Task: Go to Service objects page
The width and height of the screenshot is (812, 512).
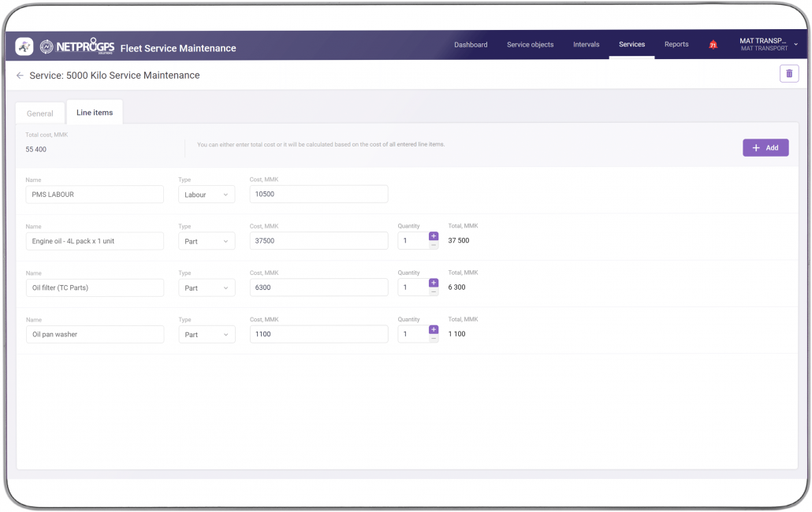Action: pos(530,45)
